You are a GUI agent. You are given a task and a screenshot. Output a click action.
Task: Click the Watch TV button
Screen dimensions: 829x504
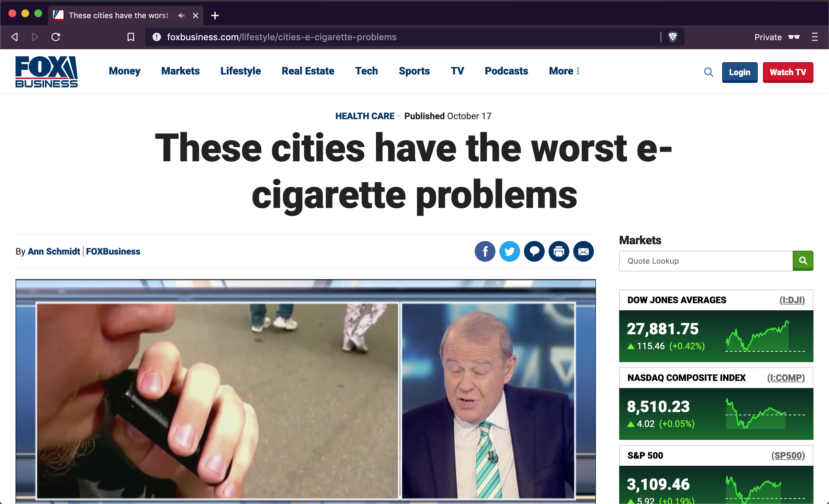788,72
